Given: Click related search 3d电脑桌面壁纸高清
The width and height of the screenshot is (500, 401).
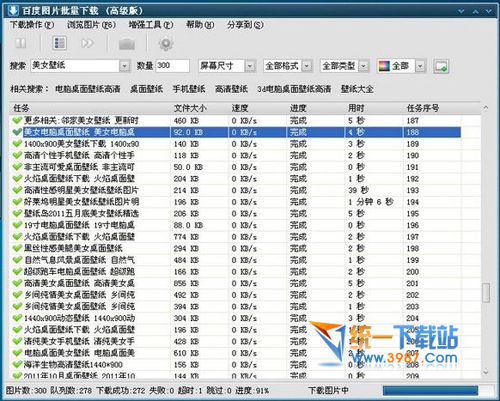Looking at the screenshot, I should point(294,89).
